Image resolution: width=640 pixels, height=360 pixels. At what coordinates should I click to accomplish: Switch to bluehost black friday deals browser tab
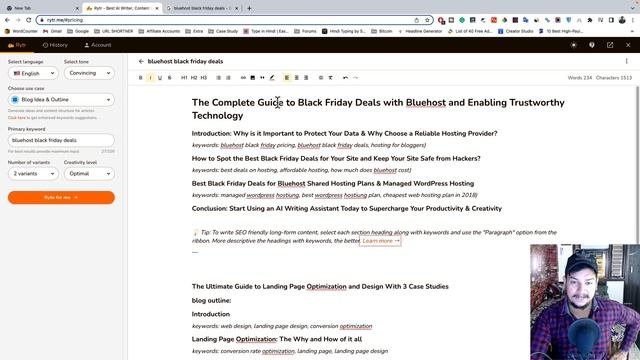pos(202,8)
